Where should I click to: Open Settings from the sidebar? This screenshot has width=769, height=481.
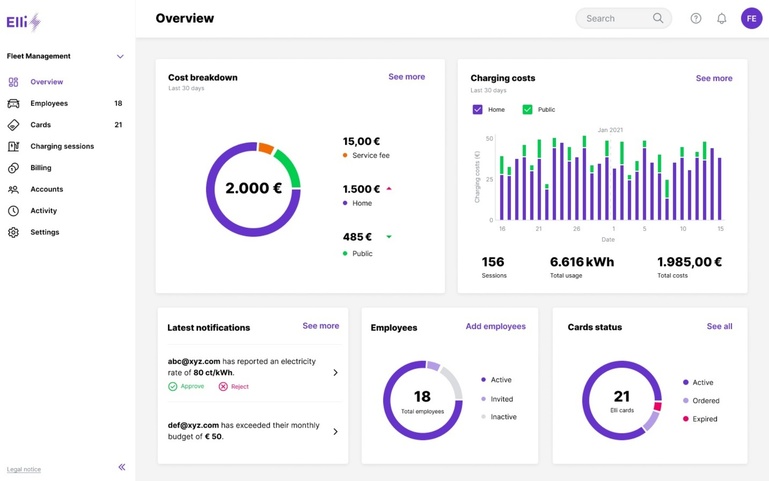click(44, 232)
